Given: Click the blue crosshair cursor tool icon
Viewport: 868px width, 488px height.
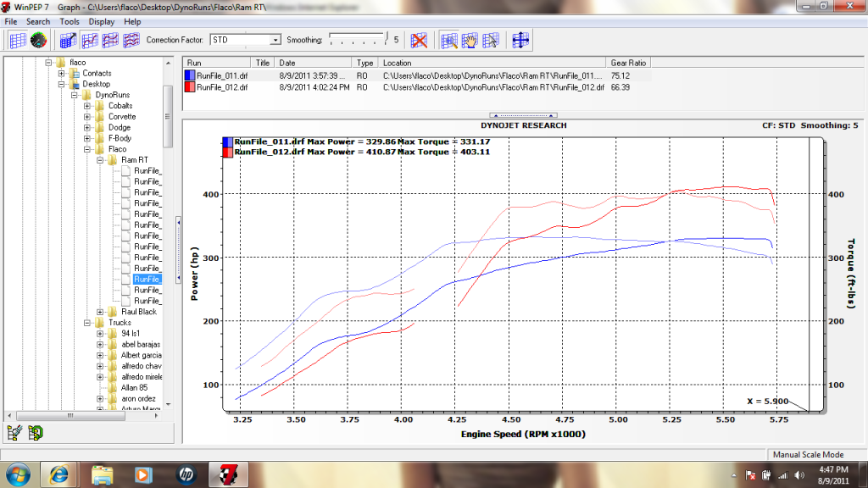Looking at the screenshot, I should coord(520,40).
